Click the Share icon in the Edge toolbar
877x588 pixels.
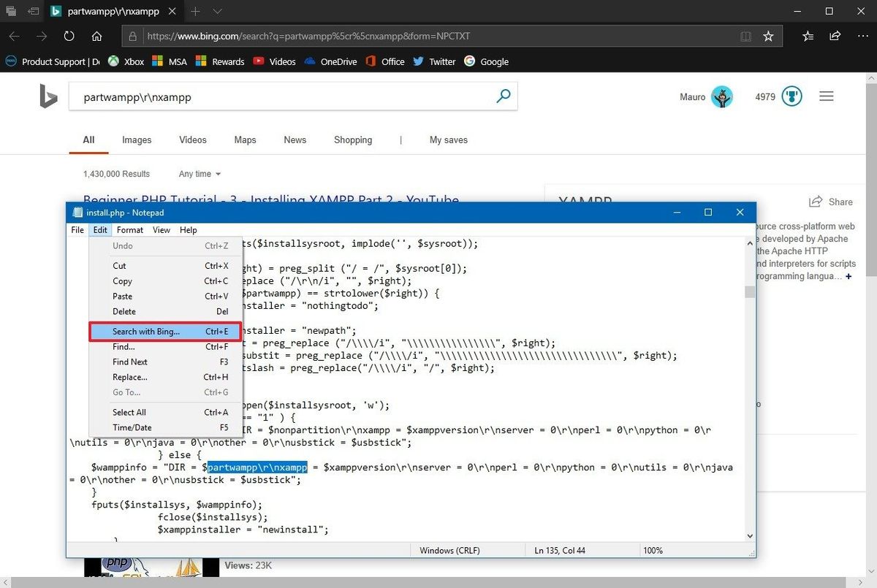pos(835,35)
